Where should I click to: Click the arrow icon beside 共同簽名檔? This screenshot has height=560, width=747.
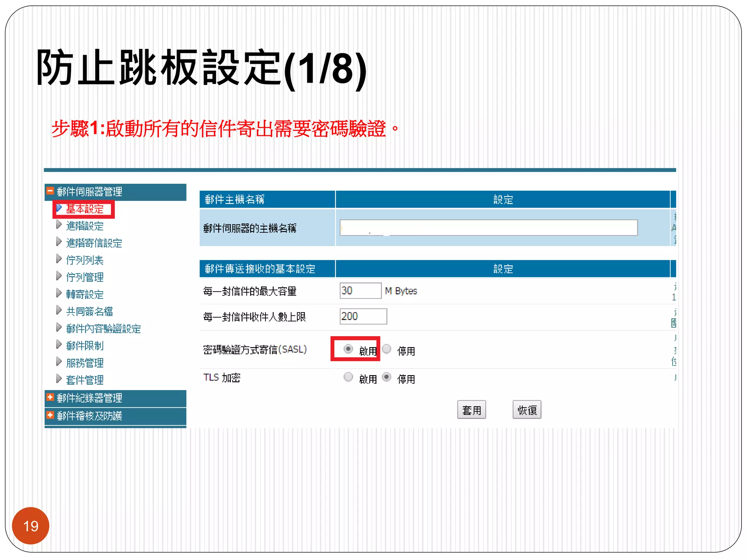pos(59,310)
